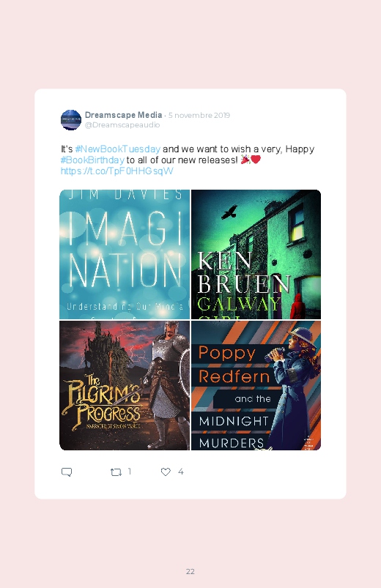
Task: Click the retweet count number 1
Action: click(130, 472)
